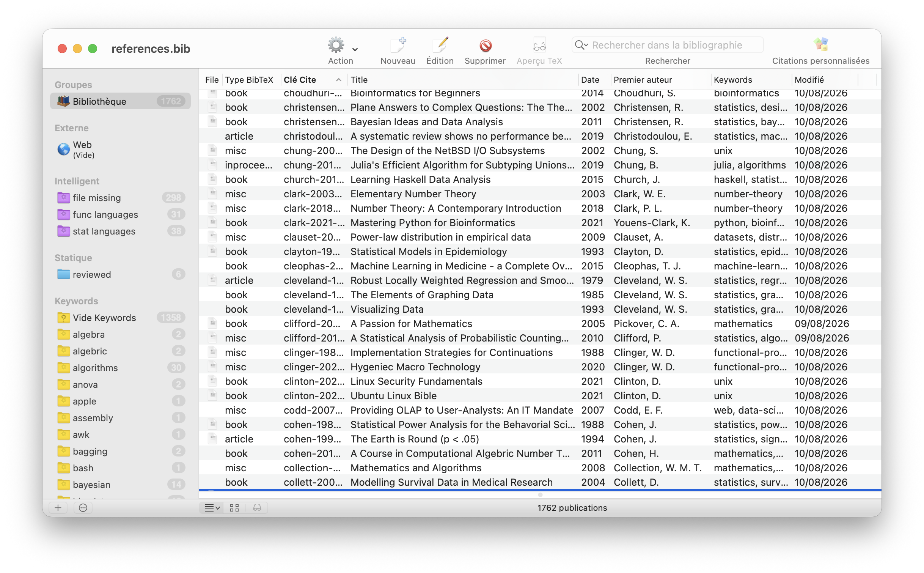
Task: Click the Supprimer delete icon
Action: [485, 46]
